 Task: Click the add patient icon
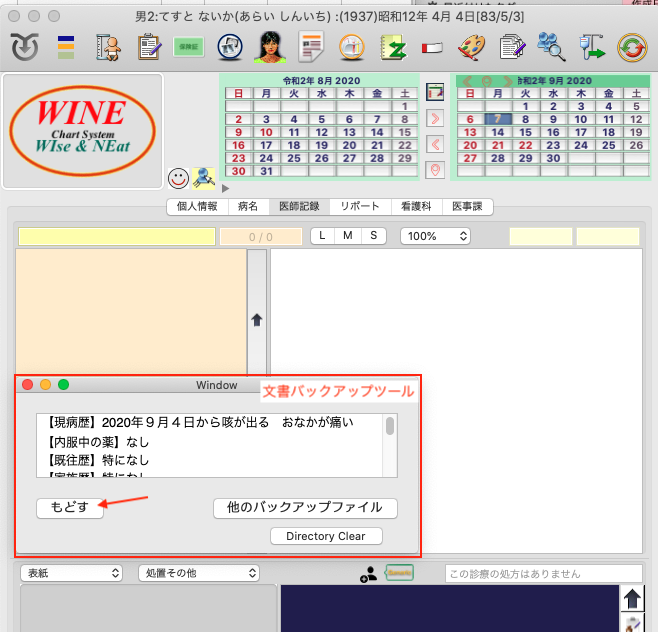pyautogui.click(x=369, y=574)
